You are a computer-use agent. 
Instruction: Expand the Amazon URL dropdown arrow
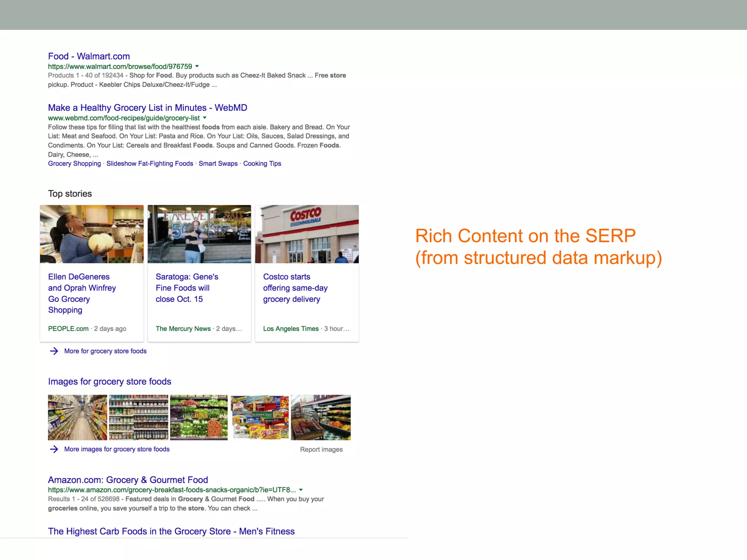pyautogui.click(x=301, y=490)
